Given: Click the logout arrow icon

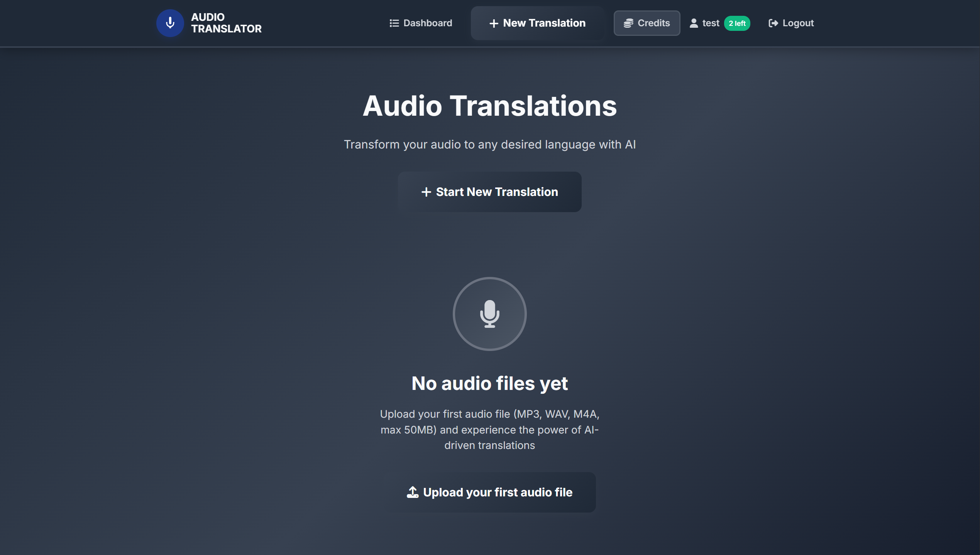Looking at the screenshot, I should click(x=773, y=23).
